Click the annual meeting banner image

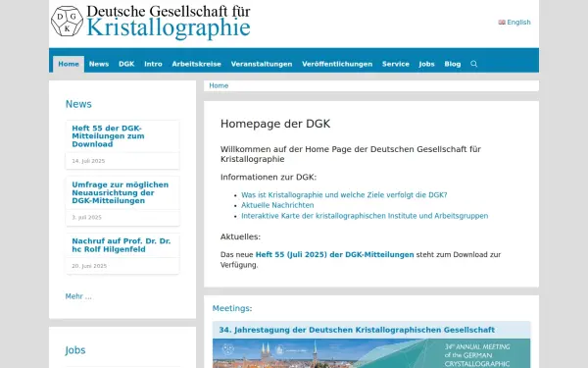[371, 353]
